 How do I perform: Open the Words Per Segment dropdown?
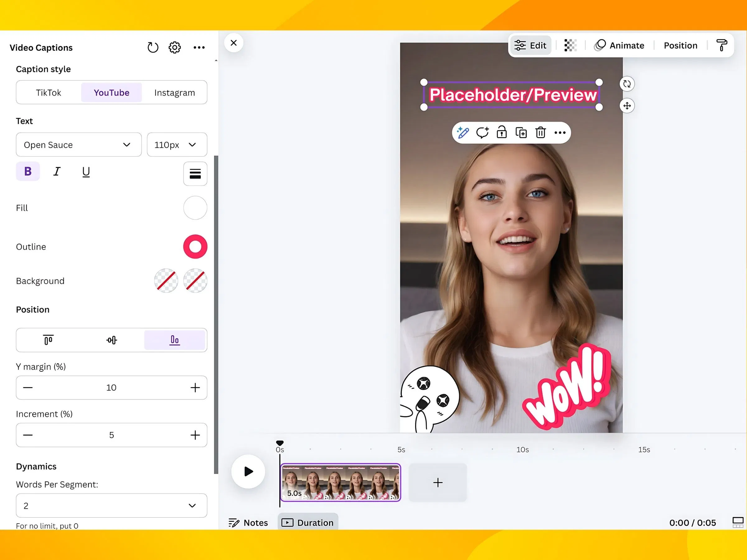coord(111,505)
